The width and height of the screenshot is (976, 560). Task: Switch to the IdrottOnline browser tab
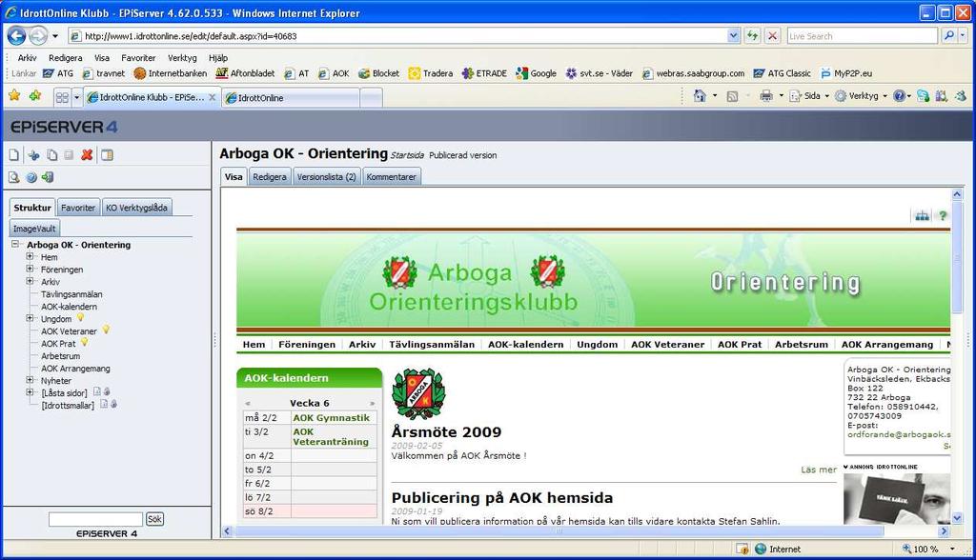292,98
